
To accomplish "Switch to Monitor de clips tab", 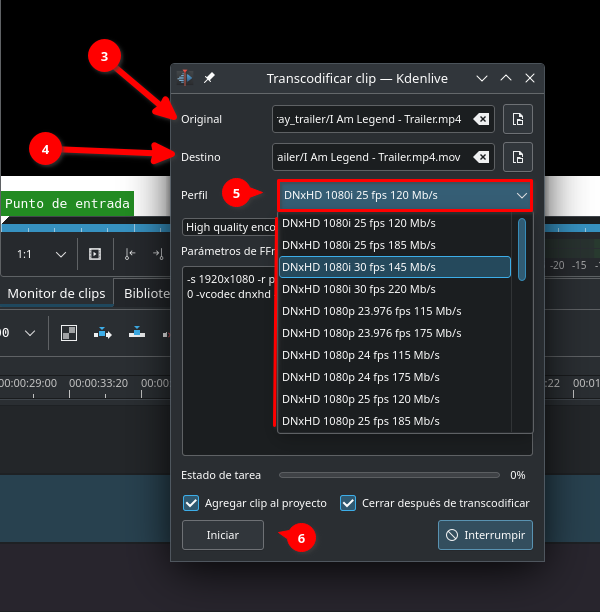I will tap(56, 293).
